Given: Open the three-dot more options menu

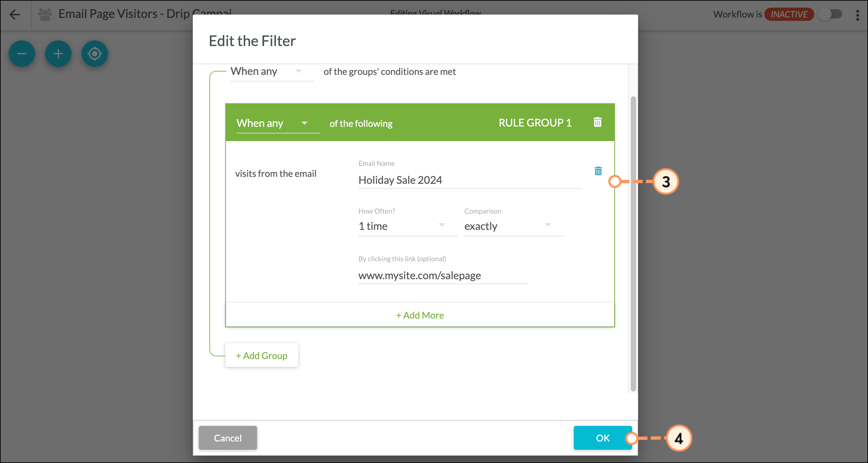Looking at the screenshot, I should coord(857,15).
